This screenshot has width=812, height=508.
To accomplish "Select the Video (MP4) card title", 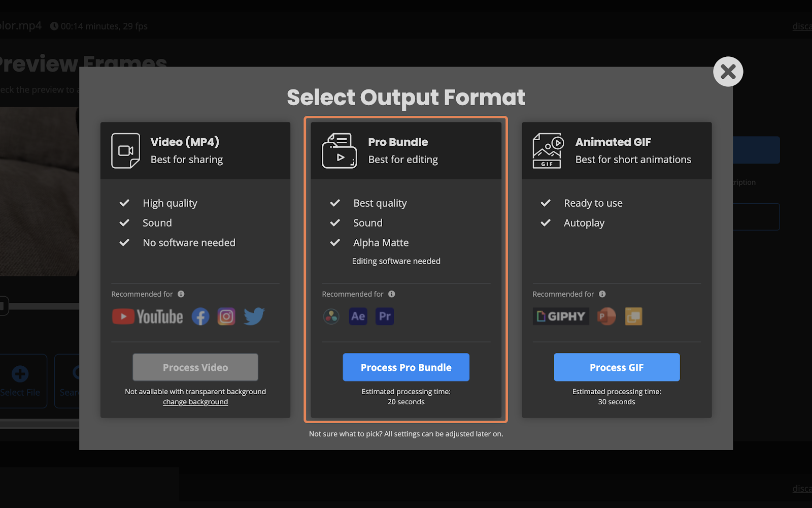I will (185, 142).
